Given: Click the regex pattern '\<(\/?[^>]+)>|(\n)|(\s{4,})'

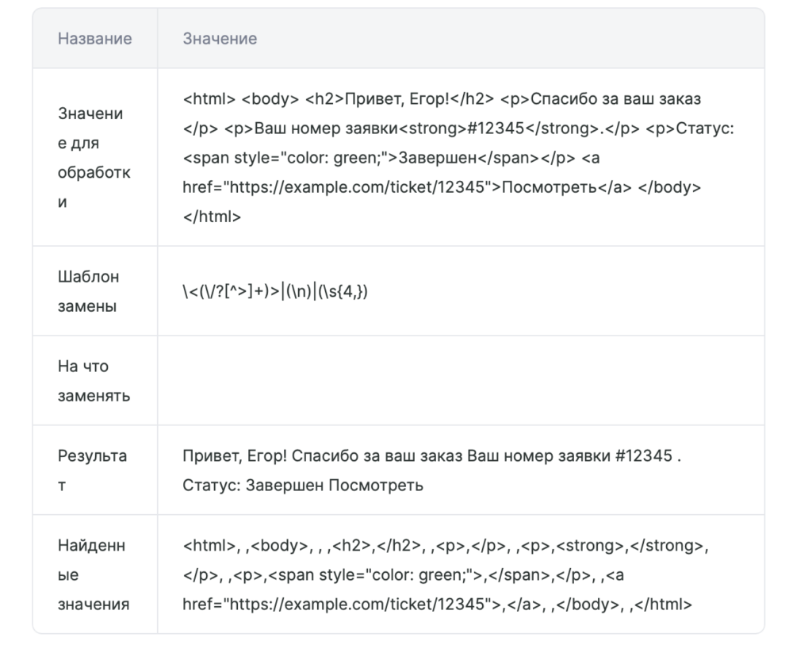Looking at the screenshot, I should [275, 291].
